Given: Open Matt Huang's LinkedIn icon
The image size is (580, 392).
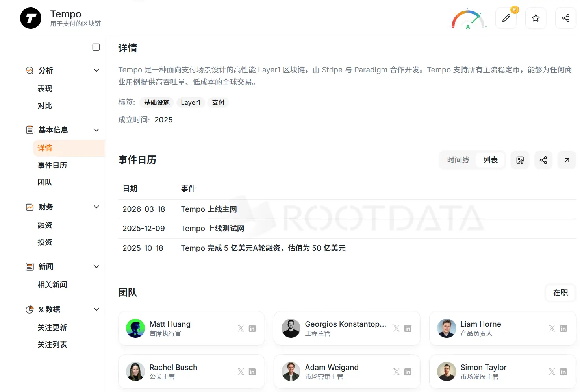Looking at the screenshot, I should pos(252,328).
